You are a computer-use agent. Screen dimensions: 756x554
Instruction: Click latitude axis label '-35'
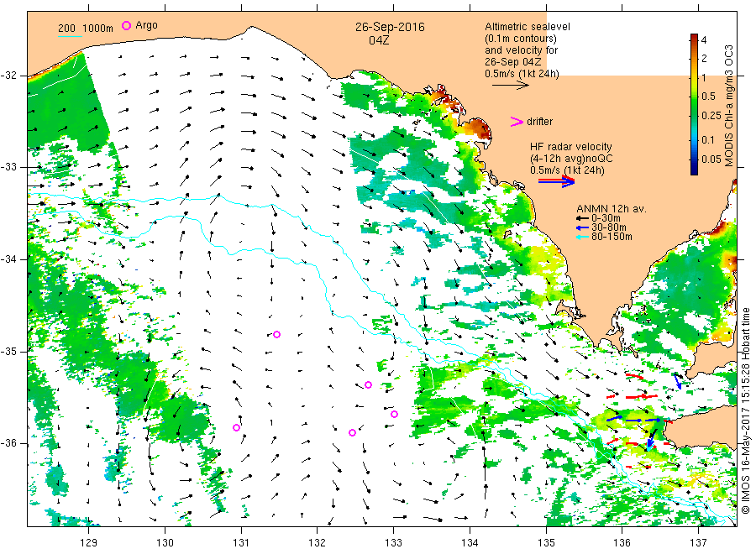point(8,351)
